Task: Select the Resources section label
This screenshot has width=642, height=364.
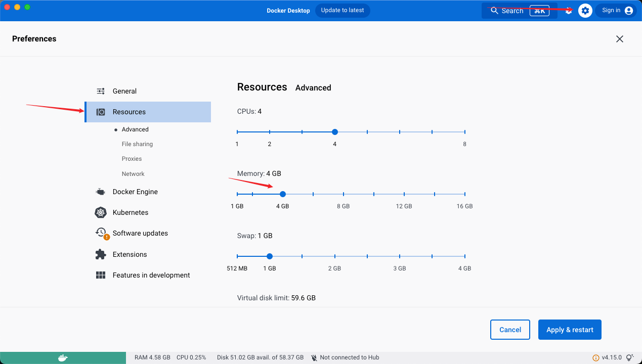Action: pos(129,112)
